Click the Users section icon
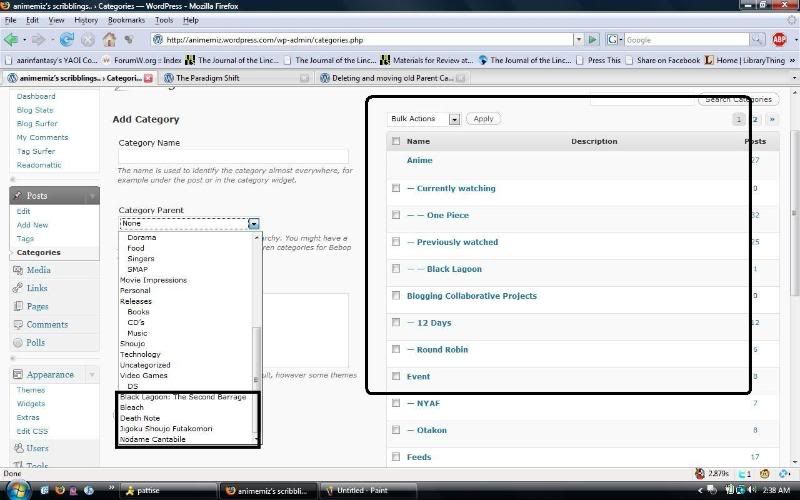 coord(18,448)
